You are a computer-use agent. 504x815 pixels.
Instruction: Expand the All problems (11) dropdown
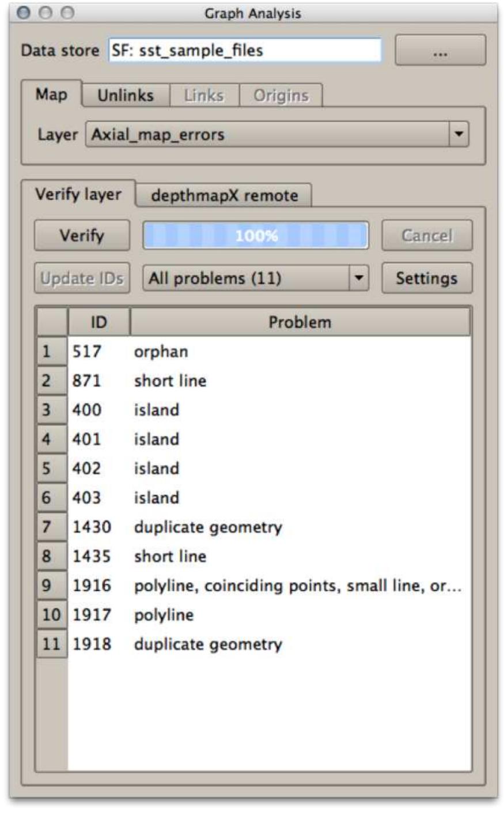click(x=256, y=278)
